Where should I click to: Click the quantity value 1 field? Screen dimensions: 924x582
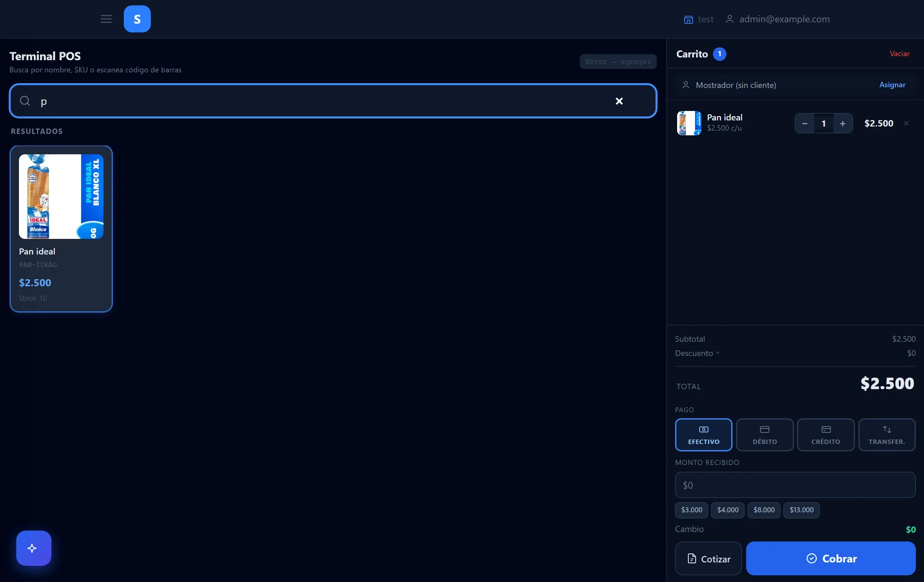[824, 123]
